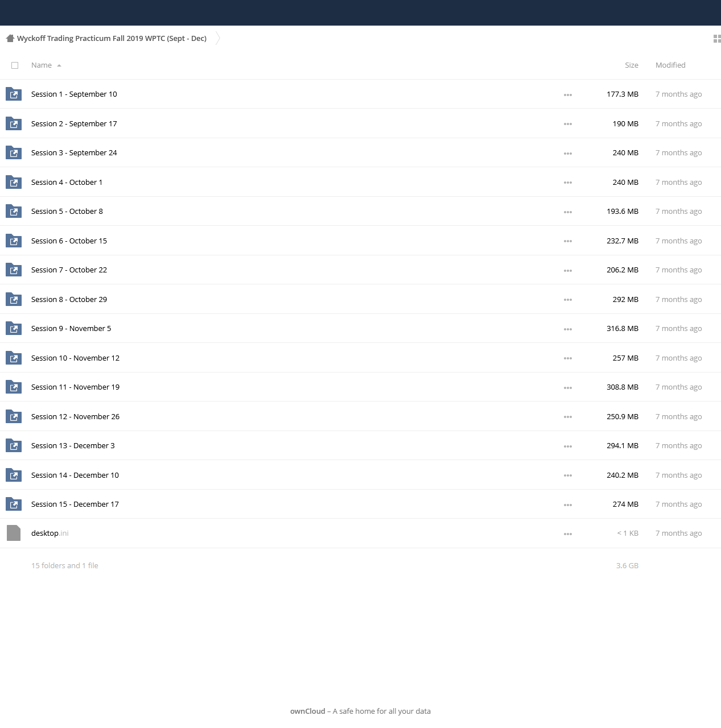Sort by the Name column header
Image resolution: width=721 pixels, height=728 pixels.
pos(42,65)
